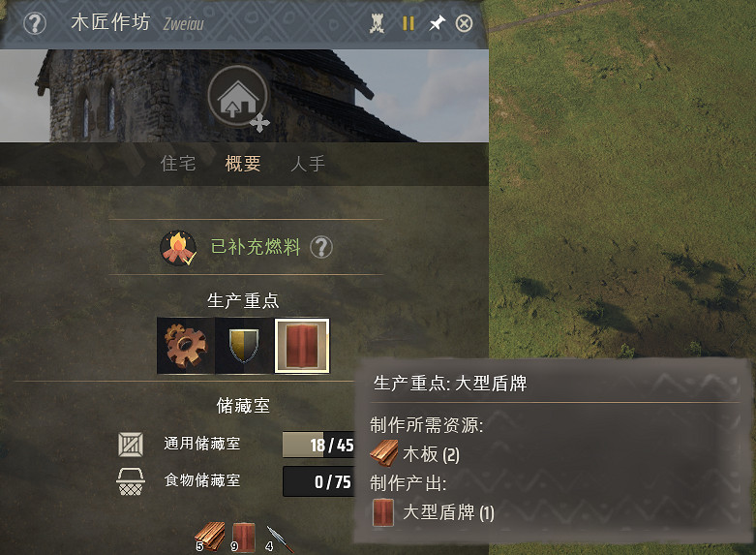Click the rook tower icon in header

(378, 23)
